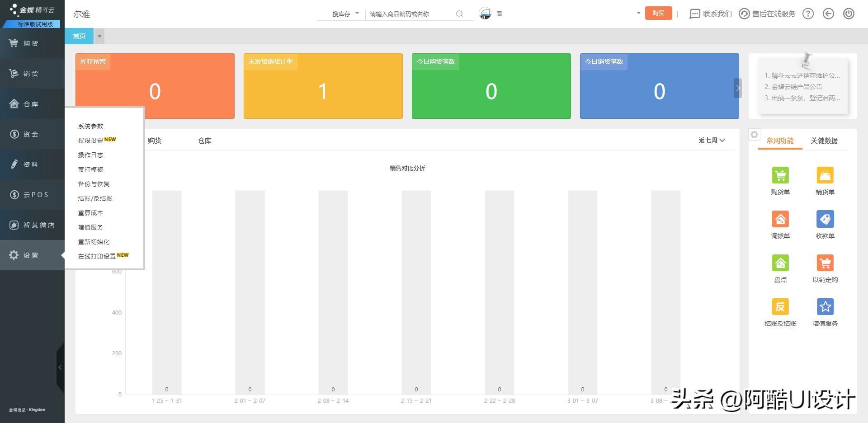Viewport: 868px width, 423px height.
Task: Open the 仓库 sidebar module
Action: (x=32, y=103)
